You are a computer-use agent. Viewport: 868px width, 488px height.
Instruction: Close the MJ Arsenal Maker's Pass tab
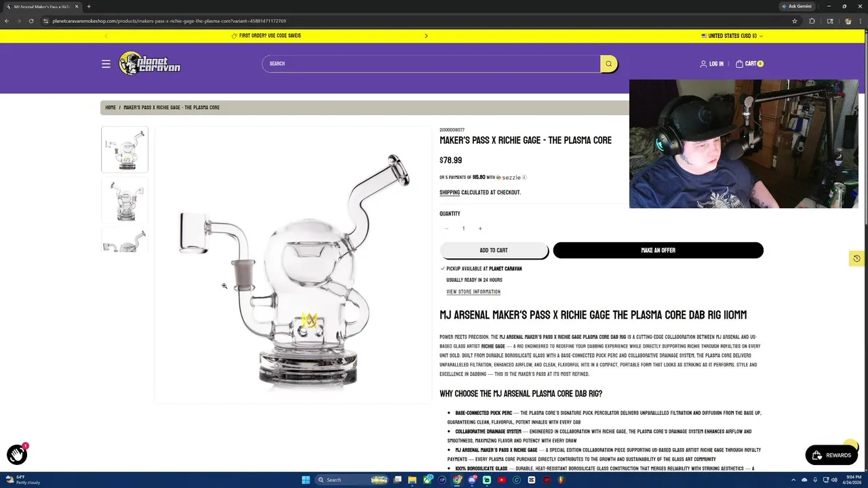(x=77, y=7)
